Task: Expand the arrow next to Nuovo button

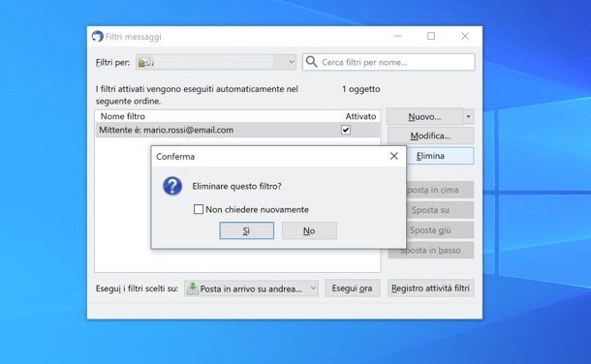Action: [468, 117]
